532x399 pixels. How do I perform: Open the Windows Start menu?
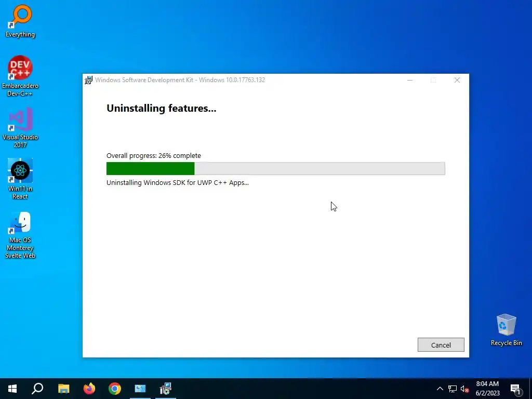(x=12, y=389)
